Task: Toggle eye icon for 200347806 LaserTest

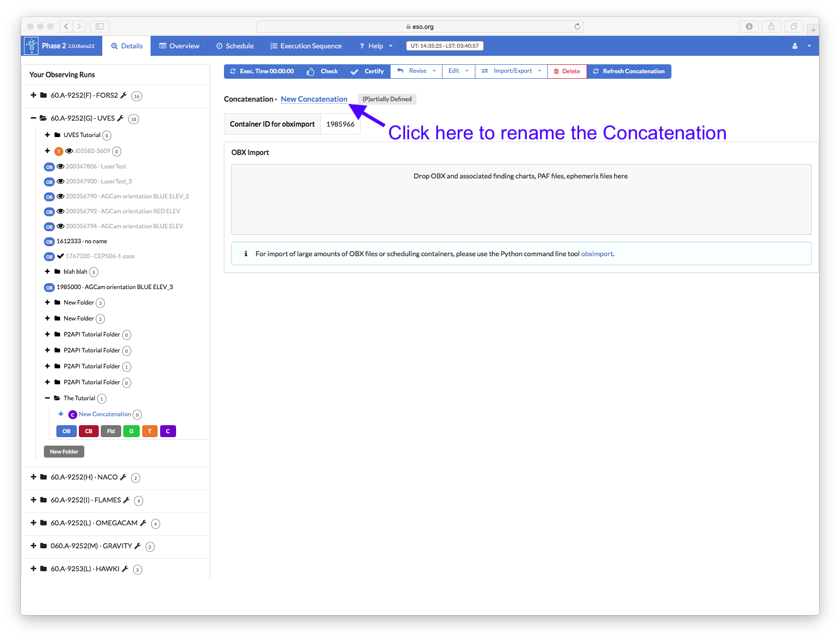Action: pos(60,166)
